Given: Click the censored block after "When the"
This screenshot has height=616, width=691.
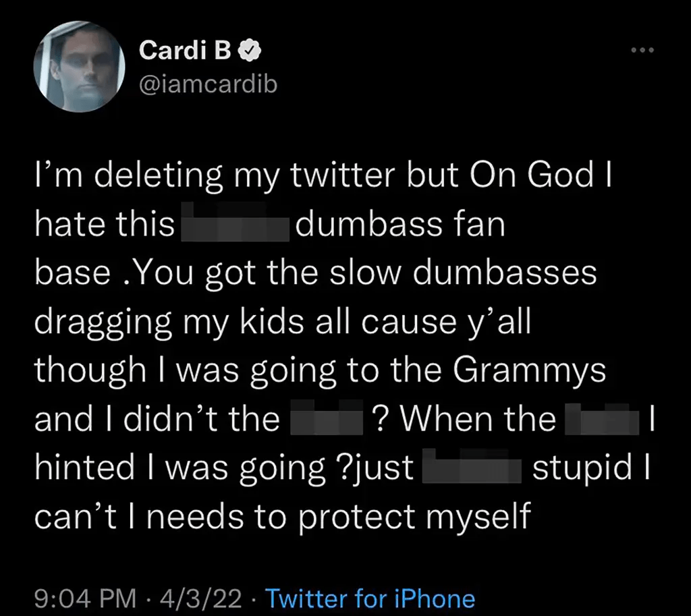Looking at the screenshot, I should 602,419.
